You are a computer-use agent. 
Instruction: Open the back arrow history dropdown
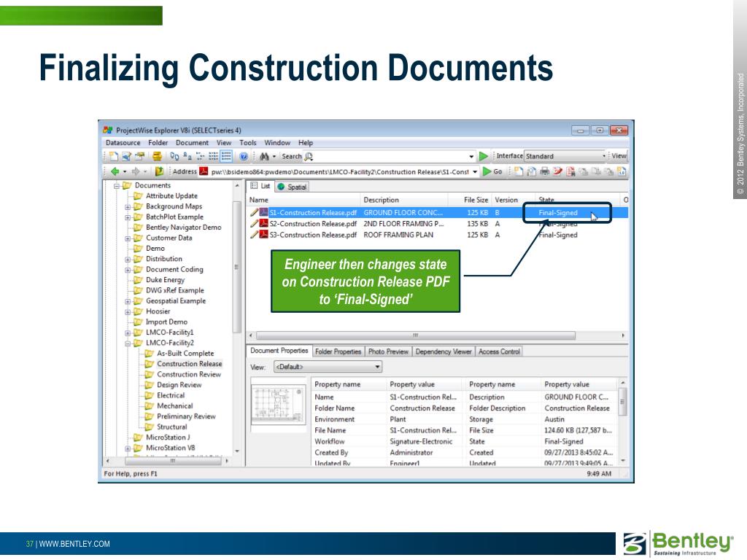125,171
